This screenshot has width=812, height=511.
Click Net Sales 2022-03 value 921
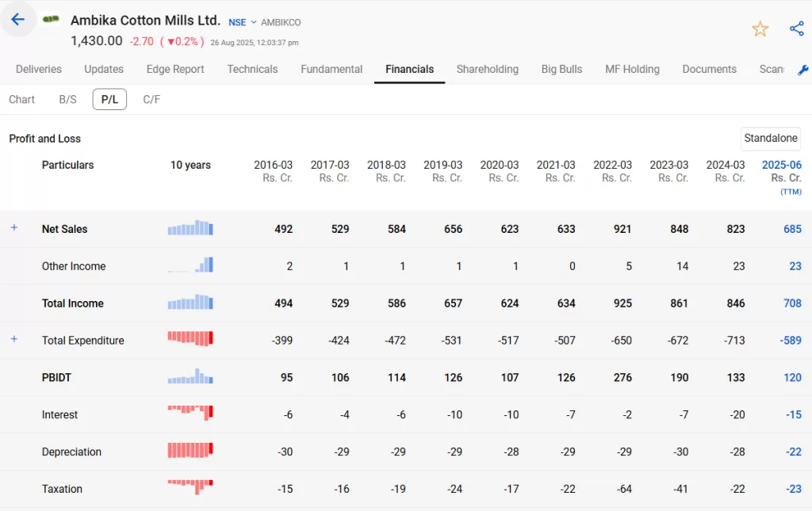tap(622, 229)
